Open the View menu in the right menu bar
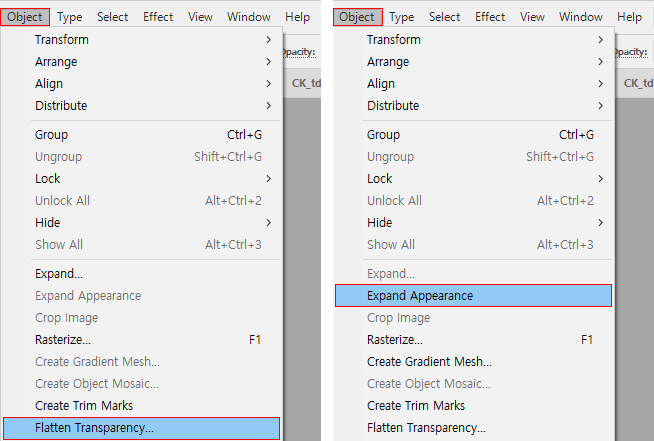This screenshot has height=441, width=654. 532,16
